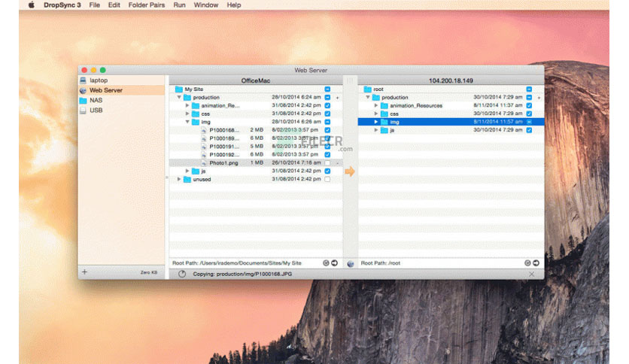Open the Help menu

234,5
